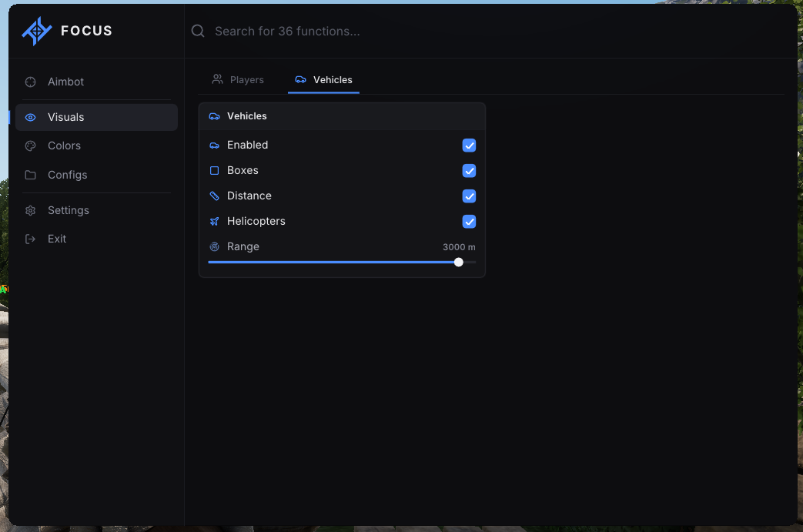The width and height of the screenshot is (803, 532).
Task: Click the Distance ruler icon
Action: click(215, 196)
